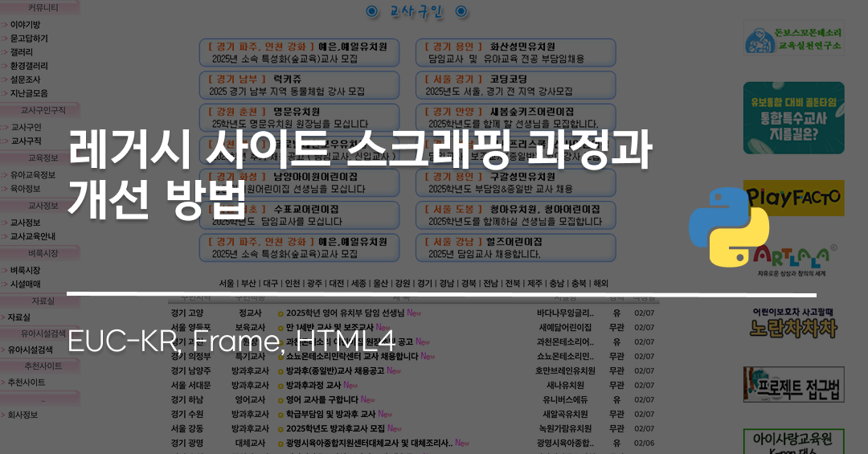
Task: Go to 교사교육안내 in the sidebar
Action: pyautogui.click(x=33, y=236)
